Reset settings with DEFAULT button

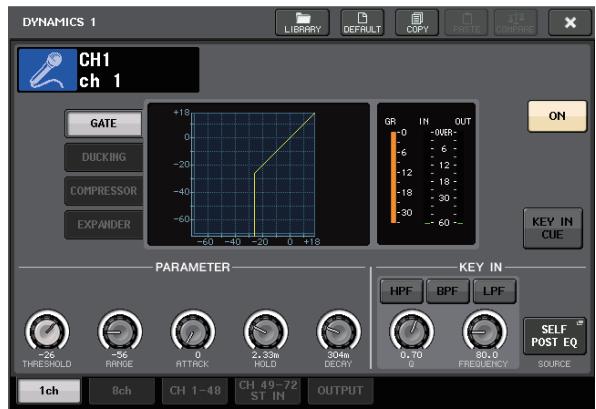(x=362, y=23)
